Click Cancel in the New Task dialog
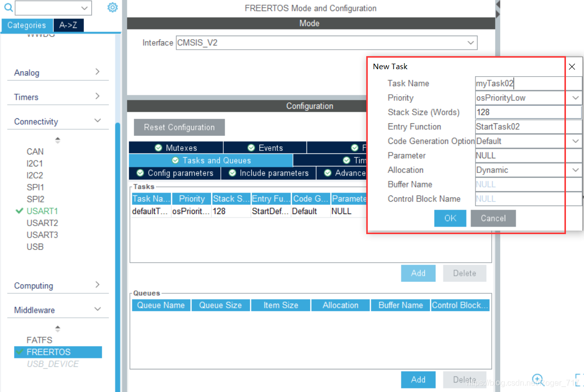 click(493, 218)
